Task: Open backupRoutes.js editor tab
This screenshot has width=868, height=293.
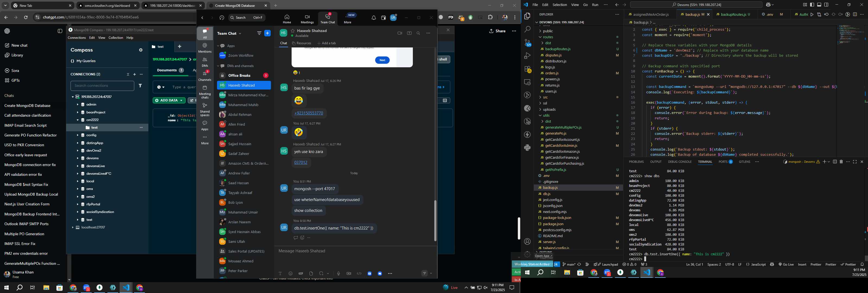Action: coord(733,14)
